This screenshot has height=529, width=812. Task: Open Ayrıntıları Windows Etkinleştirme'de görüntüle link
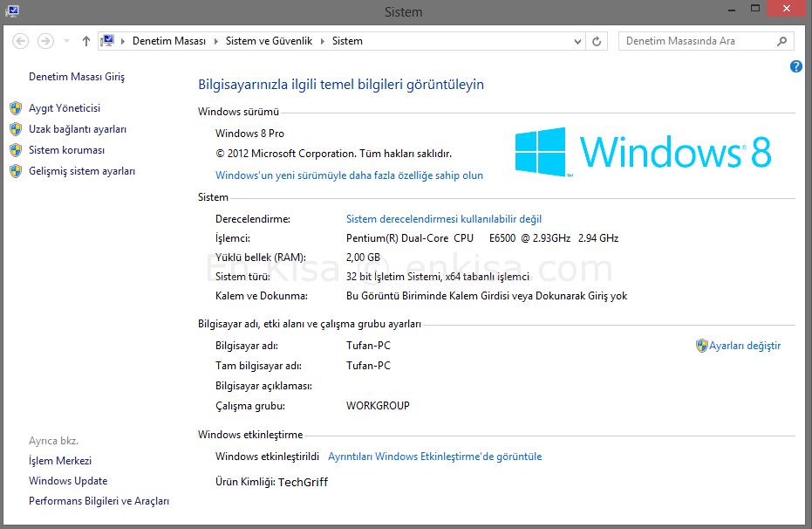click(x=435, y=457)
